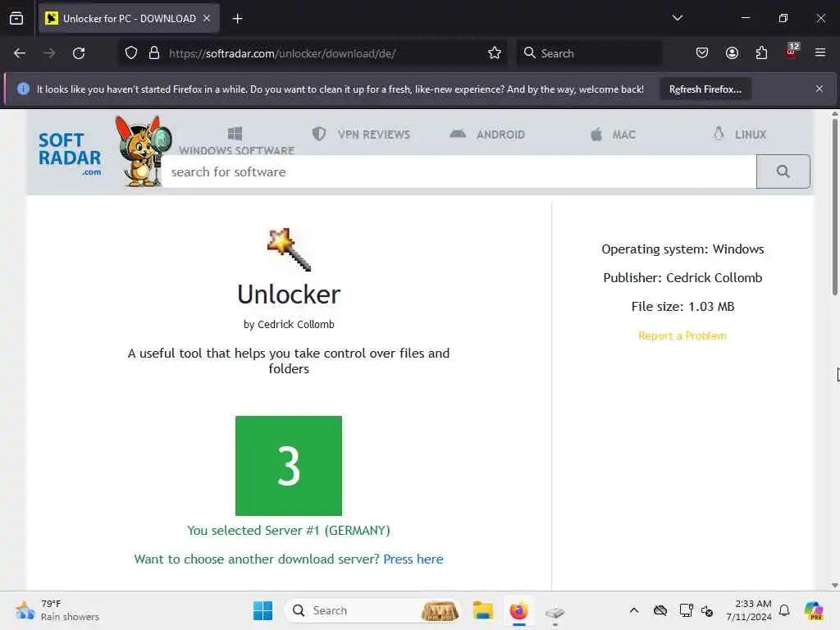Open the Mac category
Screen dimensions: 840x630
(613, 135)
